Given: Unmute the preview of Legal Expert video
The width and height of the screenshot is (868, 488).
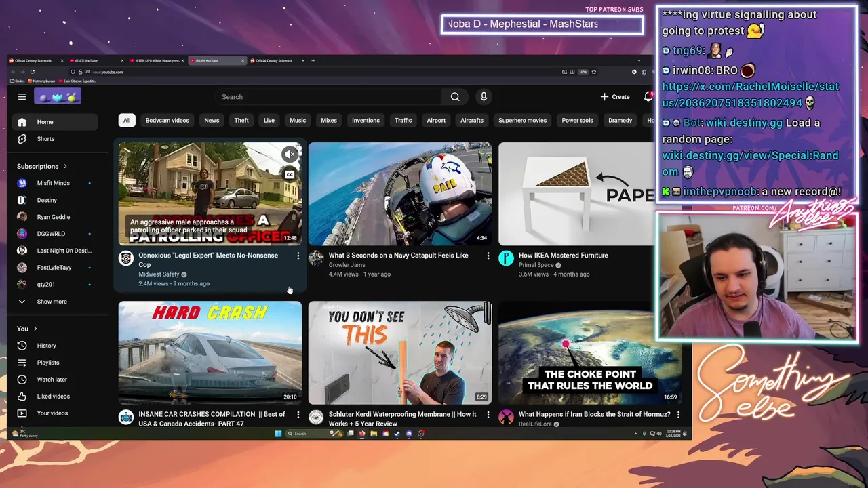Looking at the screenshot, I should point(290,155).
